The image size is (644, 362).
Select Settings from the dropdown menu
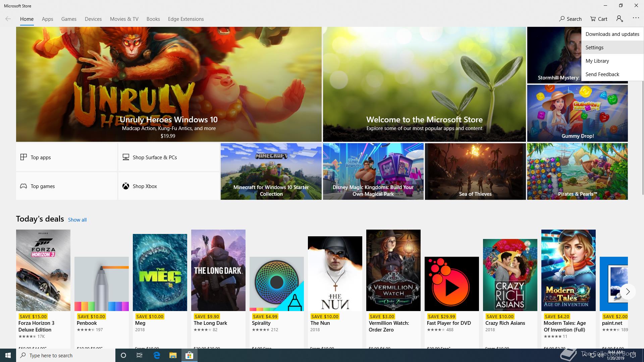click(612, 47)
